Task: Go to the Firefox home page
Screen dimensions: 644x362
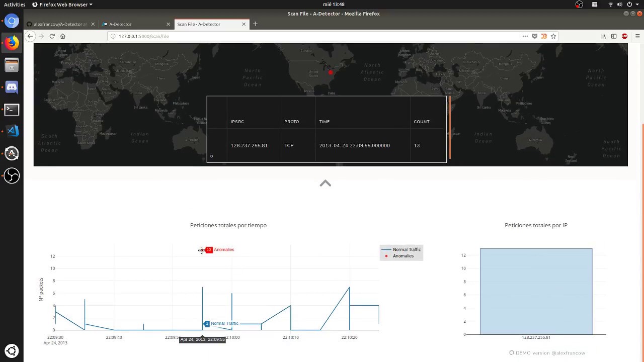Action: pos(63,36)
